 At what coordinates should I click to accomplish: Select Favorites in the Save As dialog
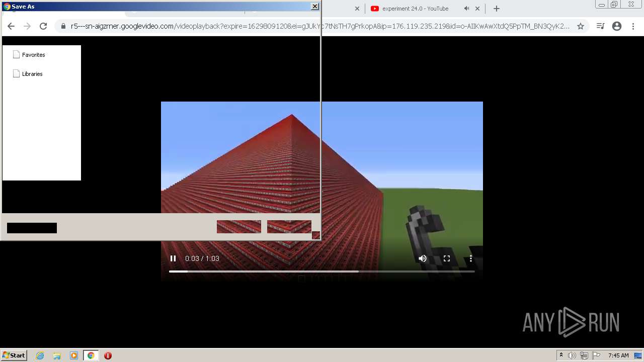[x=29, y=55]
